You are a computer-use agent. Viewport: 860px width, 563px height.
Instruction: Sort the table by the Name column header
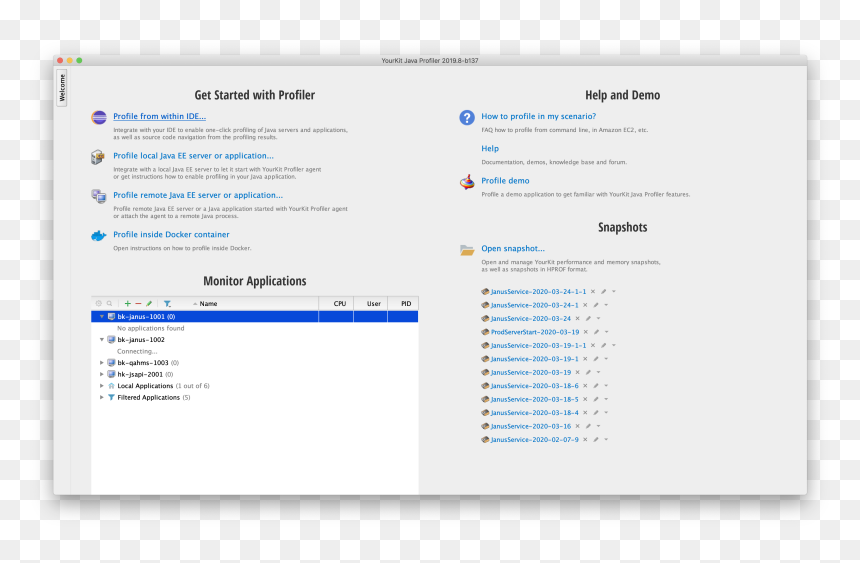[x=208, y=303]
